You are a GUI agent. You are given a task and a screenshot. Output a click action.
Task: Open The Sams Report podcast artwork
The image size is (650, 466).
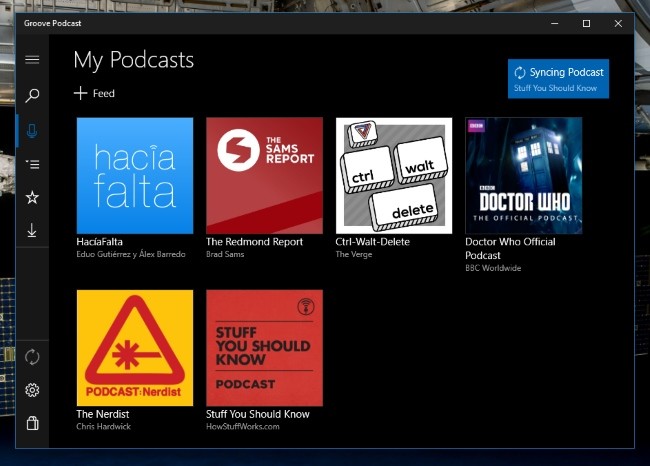(264, 175)
